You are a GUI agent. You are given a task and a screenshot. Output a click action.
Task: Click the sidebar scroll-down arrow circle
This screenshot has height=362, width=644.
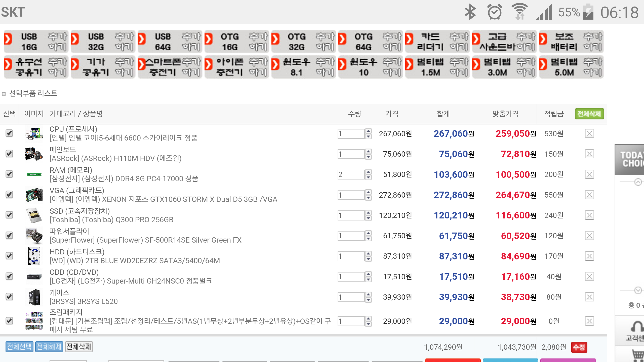click(x=638, y=290)
